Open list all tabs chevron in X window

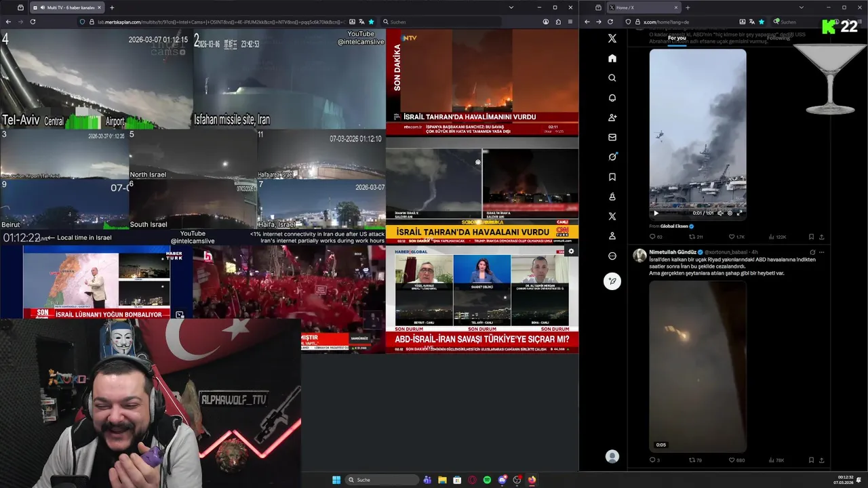(800, 7)
